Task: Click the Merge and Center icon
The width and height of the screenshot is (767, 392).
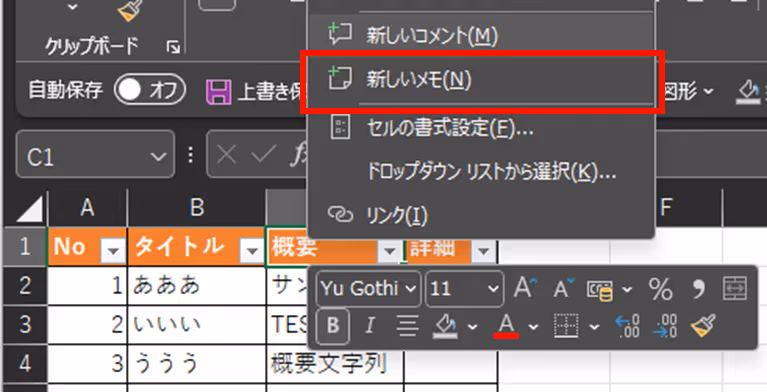Action: coord(735,289)
